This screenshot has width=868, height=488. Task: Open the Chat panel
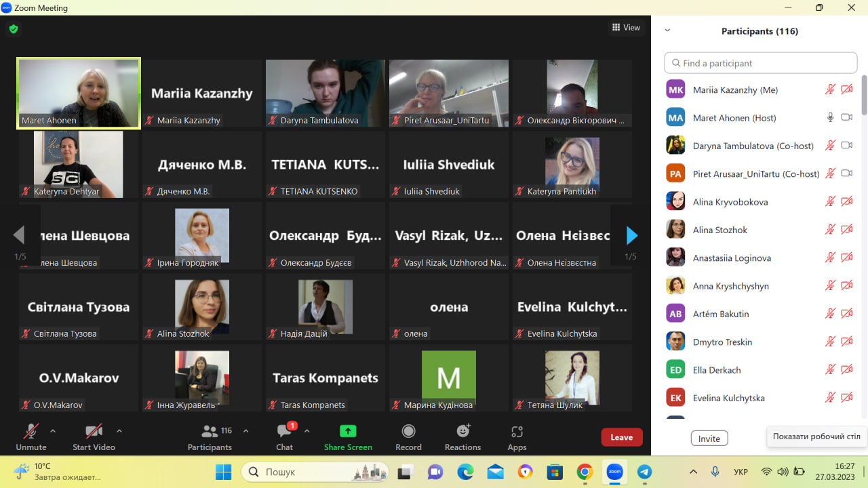coord(285,437)
